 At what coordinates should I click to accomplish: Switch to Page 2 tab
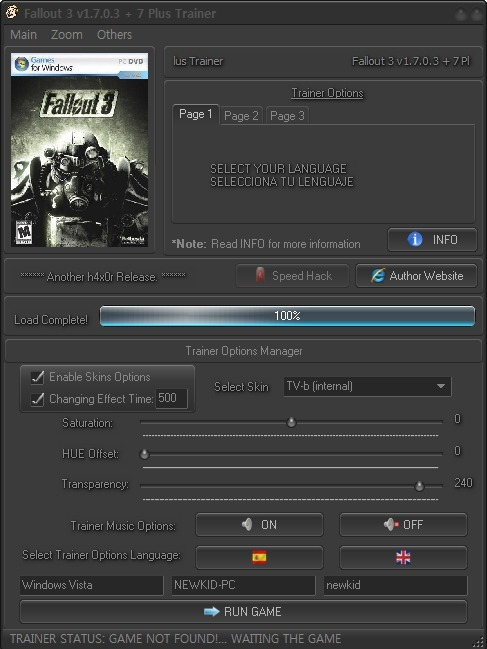241,116
